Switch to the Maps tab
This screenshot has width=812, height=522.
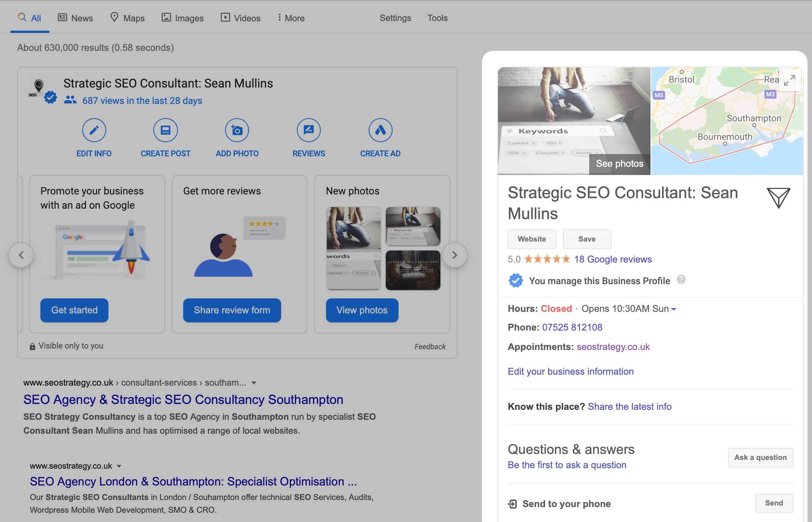click(x=127, y=18)
